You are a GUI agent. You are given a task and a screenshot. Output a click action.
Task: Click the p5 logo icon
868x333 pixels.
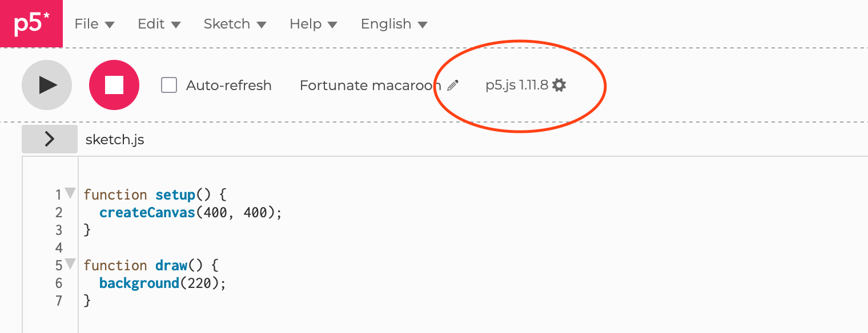(x=31, y=23)
